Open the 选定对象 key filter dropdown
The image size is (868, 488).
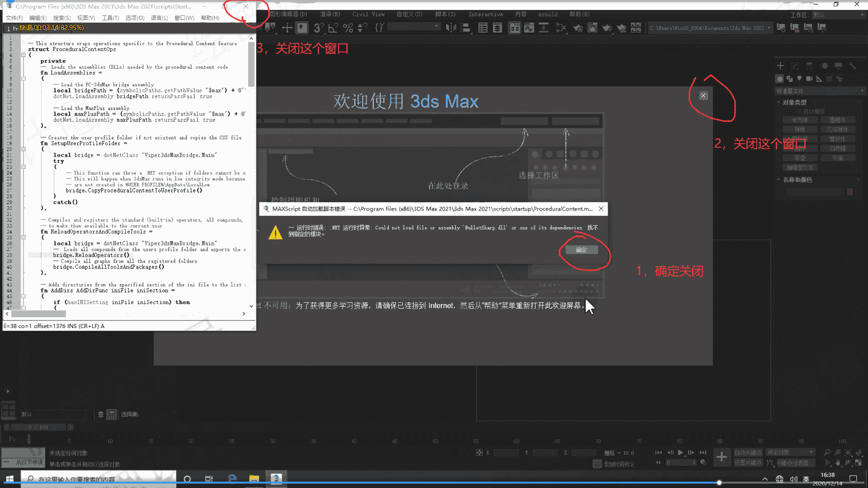790,452
